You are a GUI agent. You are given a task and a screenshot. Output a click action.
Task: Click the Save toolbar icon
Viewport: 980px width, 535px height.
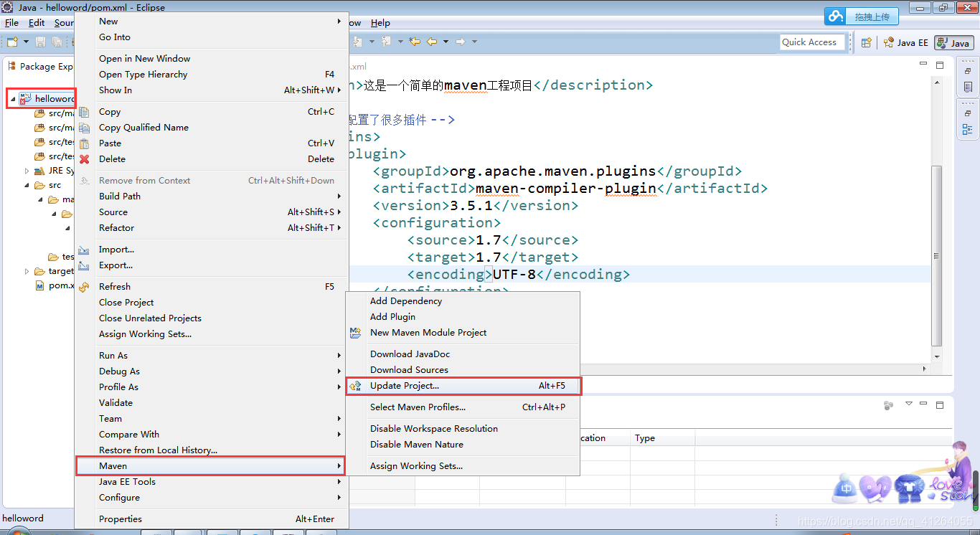click(41, 42)
